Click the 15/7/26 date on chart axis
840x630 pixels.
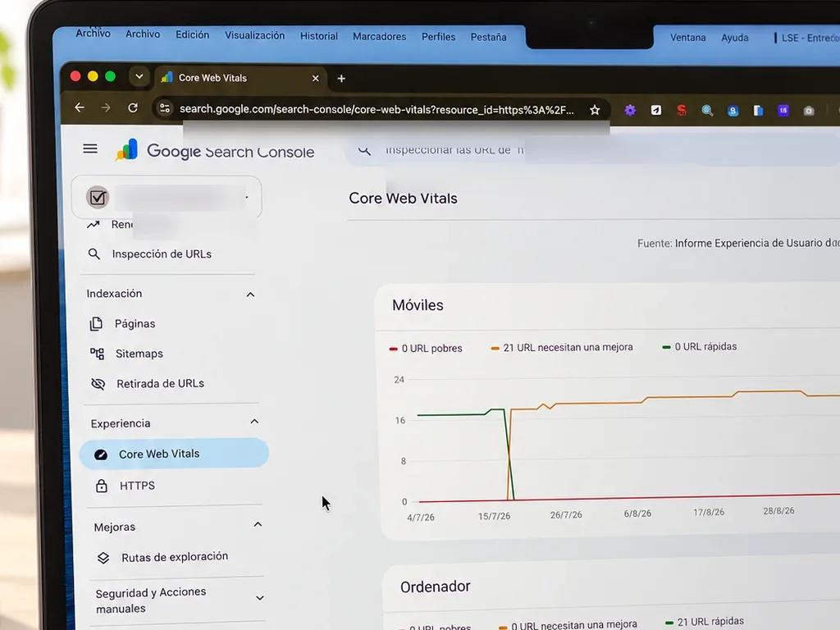(x=494, y=517)
